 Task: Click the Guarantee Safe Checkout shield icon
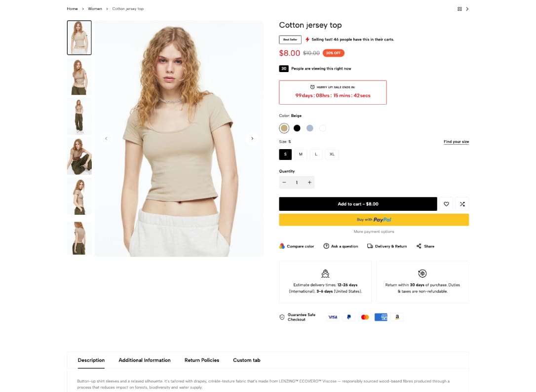pyautogui.click(x=282, y=317)
